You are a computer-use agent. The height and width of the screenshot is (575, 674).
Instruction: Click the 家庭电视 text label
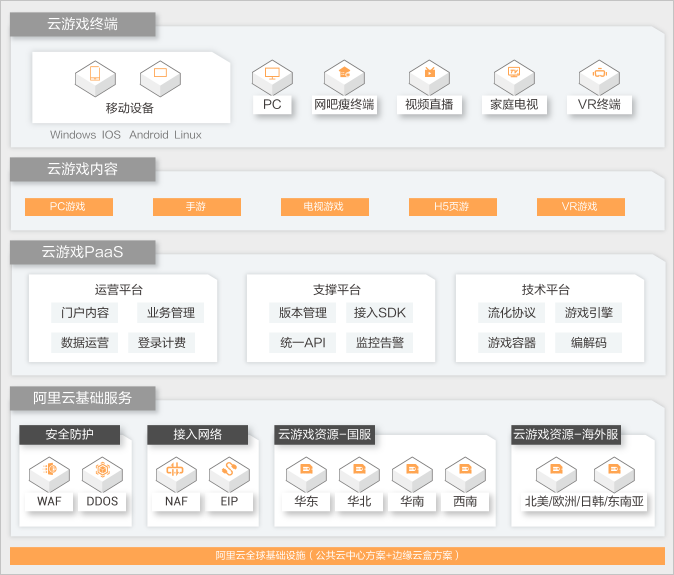[x=514, y=104]
